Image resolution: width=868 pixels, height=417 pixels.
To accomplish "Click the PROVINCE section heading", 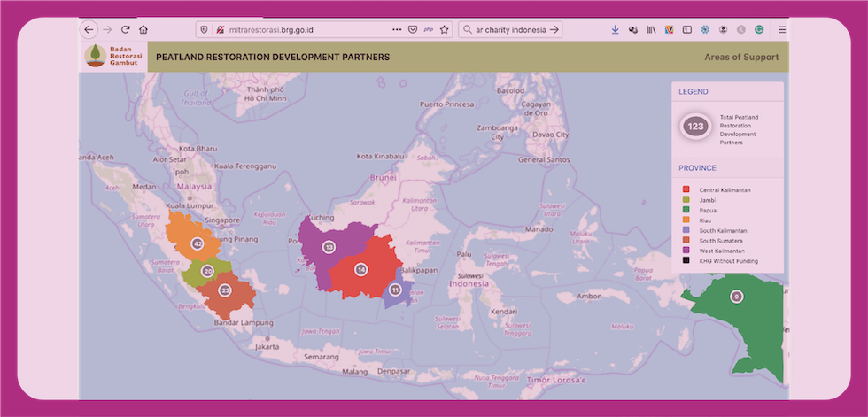I will pos(698,168).
